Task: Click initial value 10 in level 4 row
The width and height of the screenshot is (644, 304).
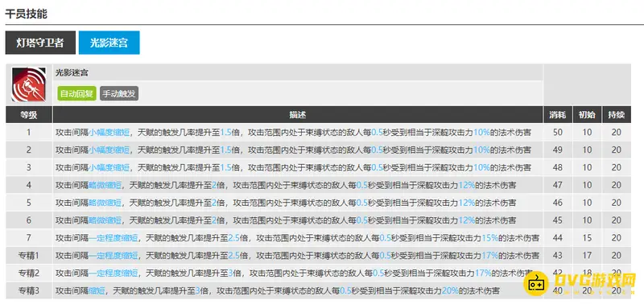Action: click(587, 186)
